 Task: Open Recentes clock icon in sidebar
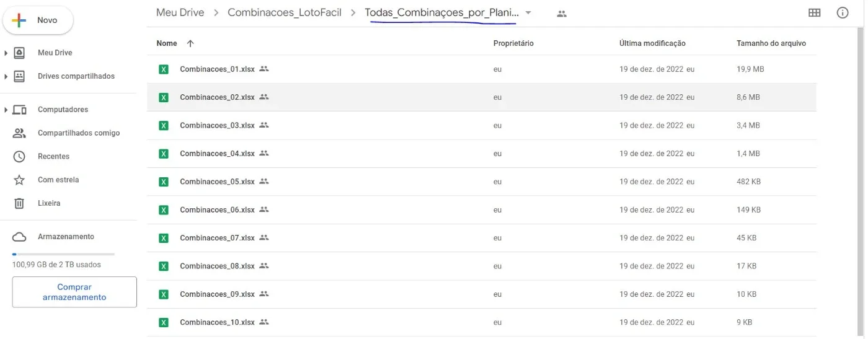pyautogui.click(x=19, y=156)
